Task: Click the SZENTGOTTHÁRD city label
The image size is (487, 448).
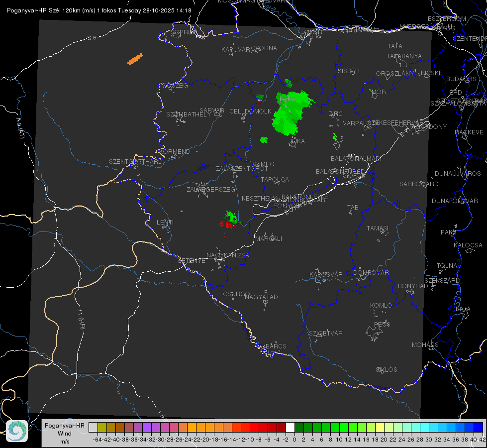Action: coord(136,162)
